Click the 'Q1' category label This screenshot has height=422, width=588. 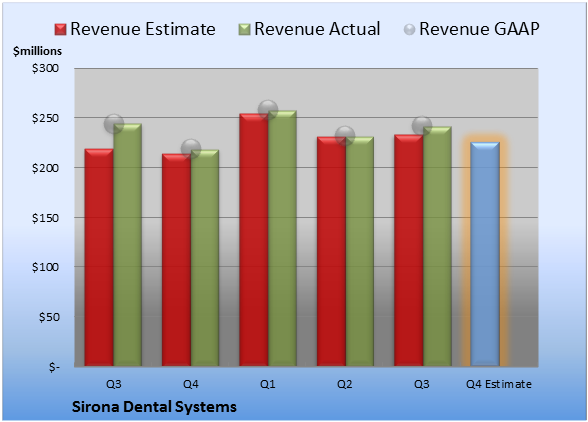268,384
